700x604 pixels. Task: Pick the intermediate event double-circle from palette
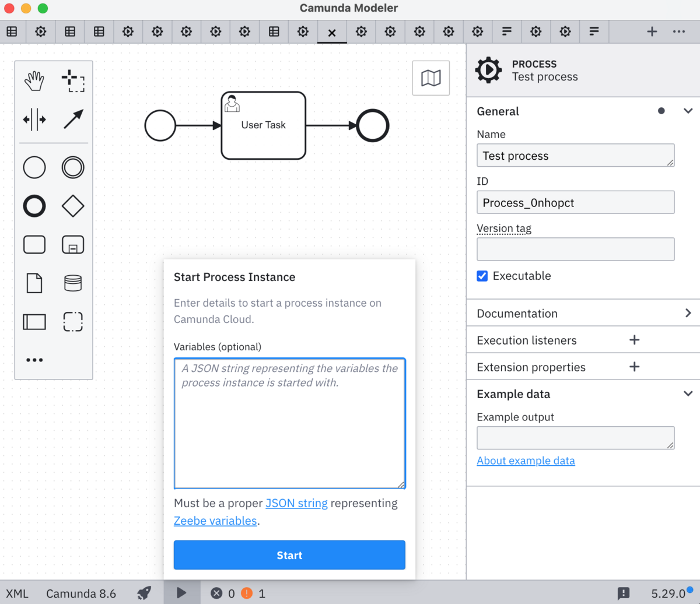(73, 168)
